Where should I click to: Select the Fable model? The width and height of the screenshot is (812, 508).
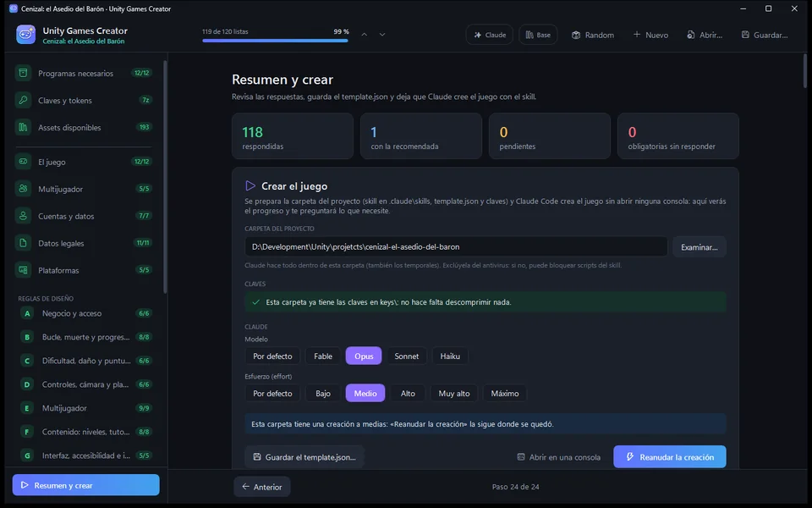(x=322, y=356)
